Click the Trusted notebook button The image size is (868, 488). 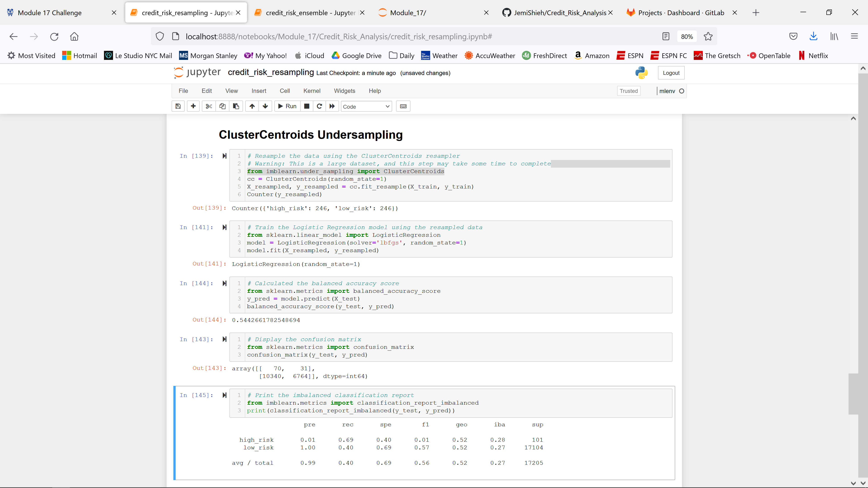628,91
